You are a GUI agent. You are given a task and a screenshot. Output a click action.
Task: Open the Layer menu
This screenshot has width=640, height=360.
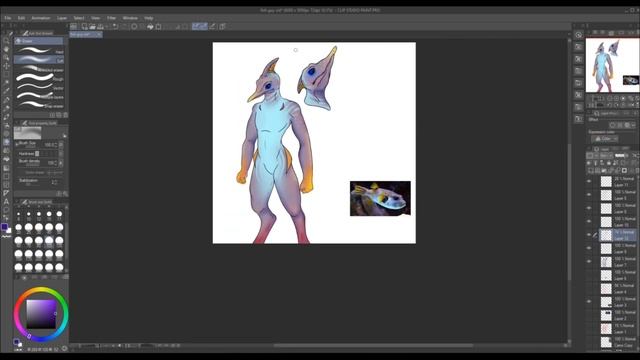(x=62, y=18)
